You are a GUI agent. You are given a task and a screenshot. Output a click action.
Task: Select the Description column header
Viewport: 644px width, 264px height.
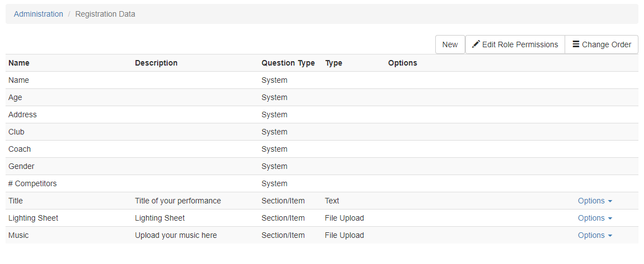[x=156, y=63]
